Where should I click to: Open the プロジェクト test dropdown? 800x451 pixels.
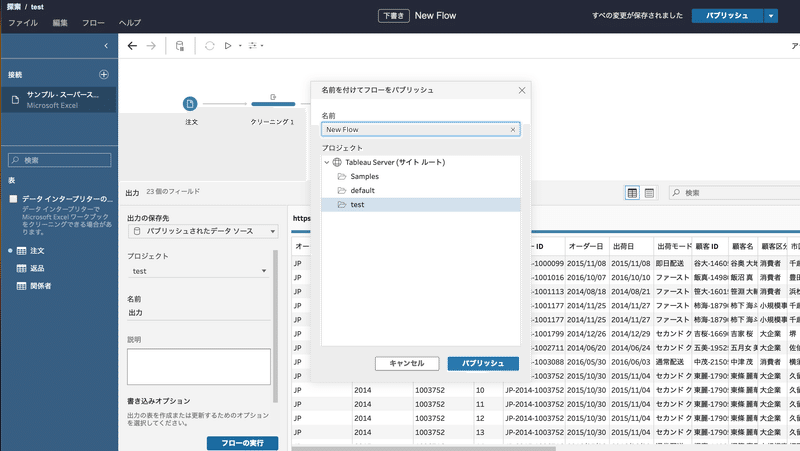pyautogui.click(x=198, y=271)
